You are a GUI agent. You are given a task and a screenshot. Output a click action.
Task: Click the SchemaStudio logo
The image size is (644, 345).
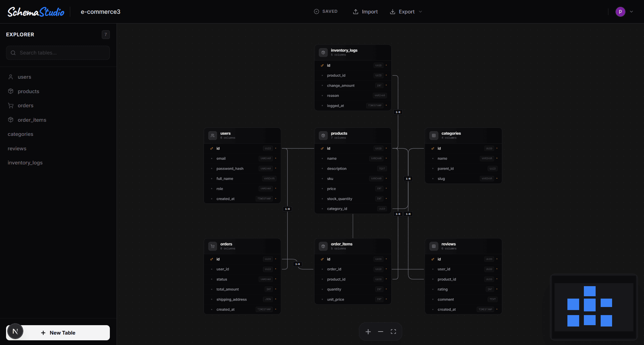[36, 11]
